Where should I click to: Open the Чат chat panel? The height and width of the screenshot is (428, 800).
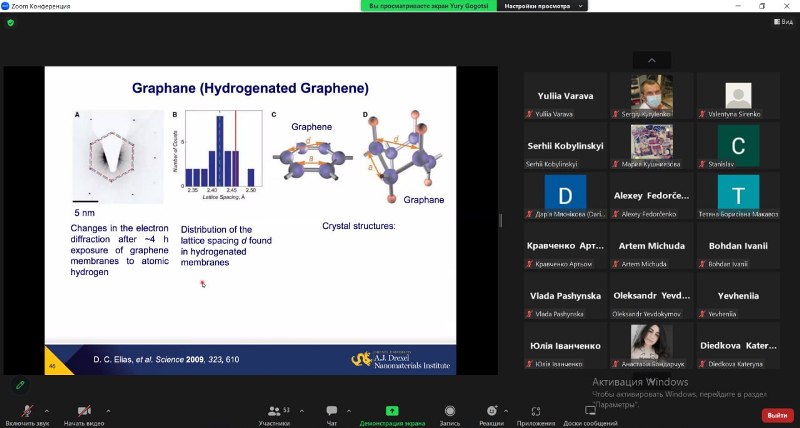pos(332,411)
